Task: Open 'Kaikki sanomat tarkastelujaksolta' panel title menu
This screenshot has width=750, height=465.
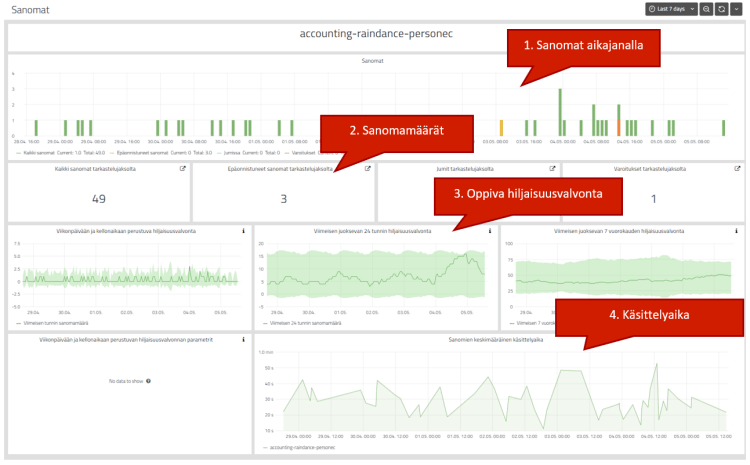Action: pyautogui.click(x=95, y=169)
